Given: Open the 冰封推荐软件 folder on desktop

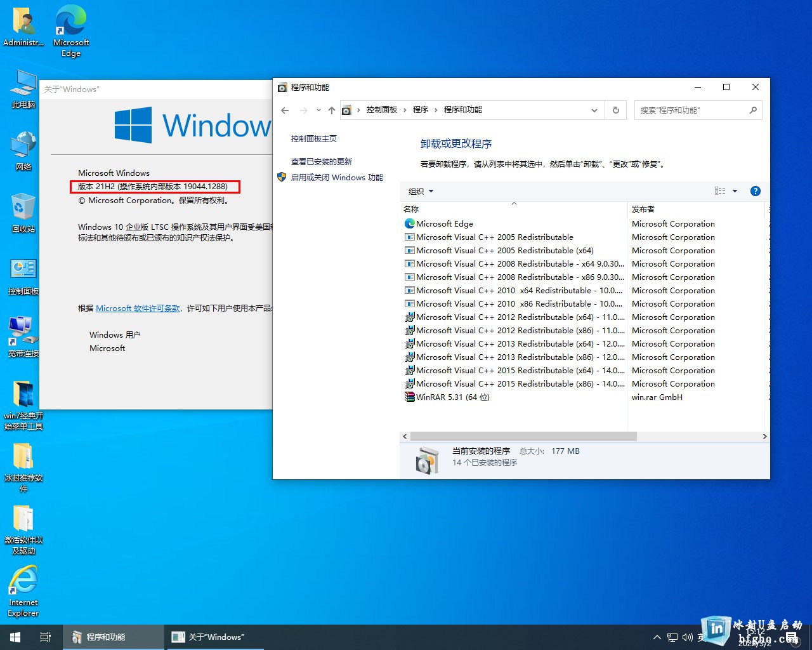Looking at the screenshot, I should coord(23,467).
